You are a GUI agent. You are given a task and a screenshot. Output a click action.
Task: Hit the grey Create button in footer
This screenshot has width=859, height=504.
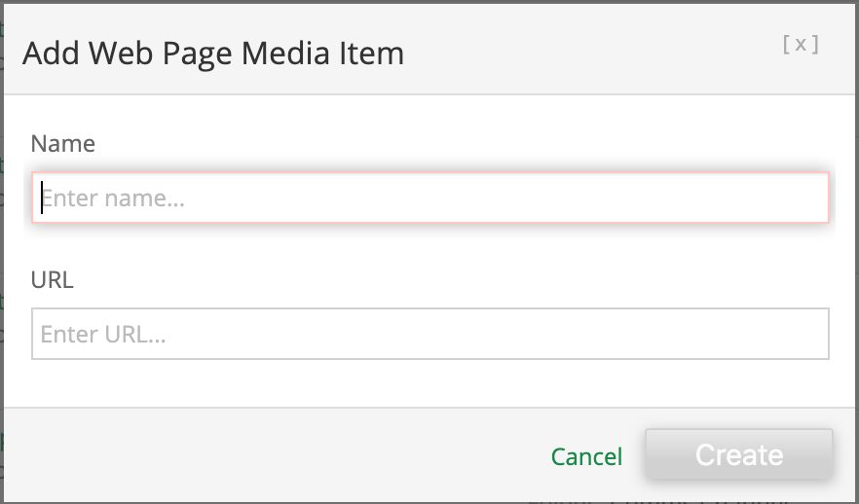coord(738,454)
